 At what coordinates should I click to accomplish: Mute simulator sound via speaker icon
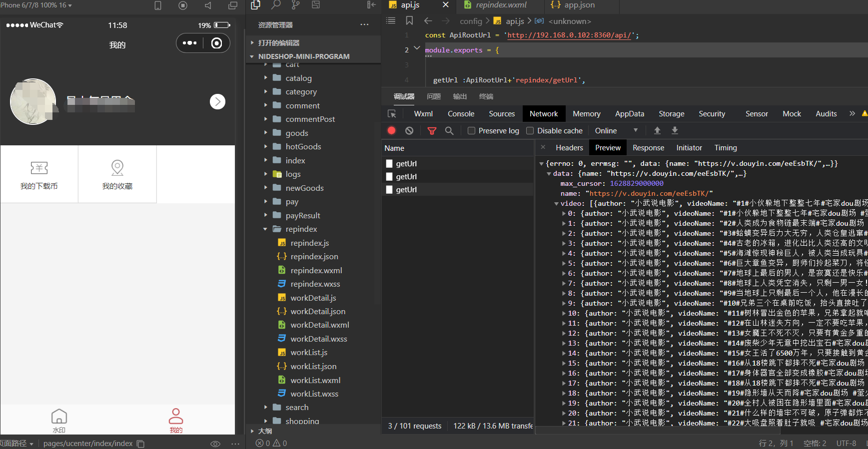208,5
